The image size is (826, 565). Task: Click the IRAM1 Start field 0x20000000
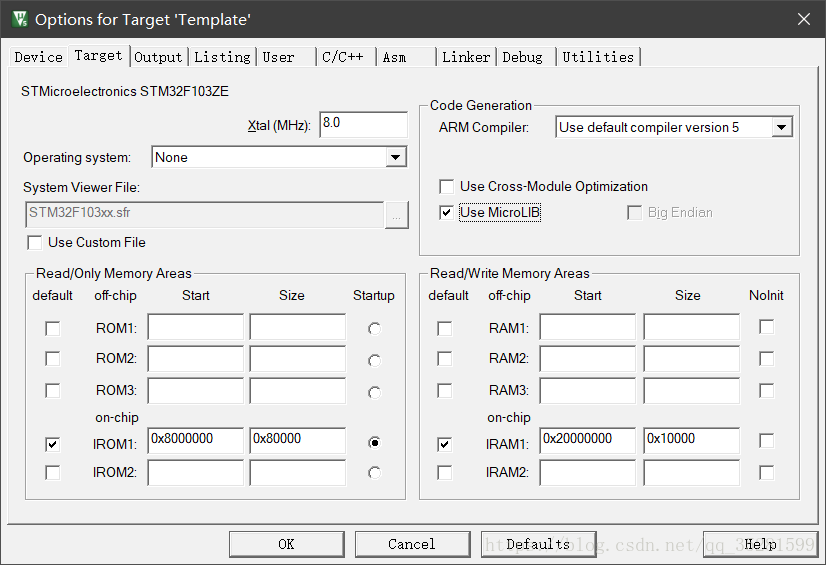pos(588,440)
